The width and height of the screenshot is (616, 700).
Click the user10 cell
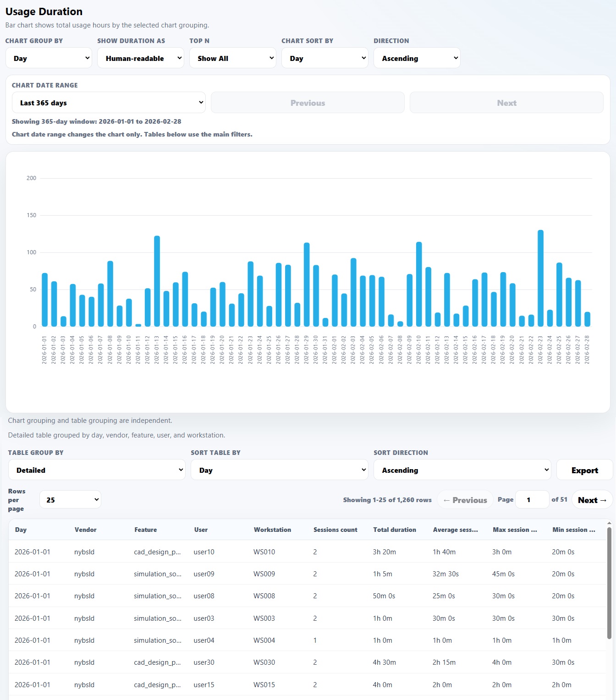tap(204, 552)
